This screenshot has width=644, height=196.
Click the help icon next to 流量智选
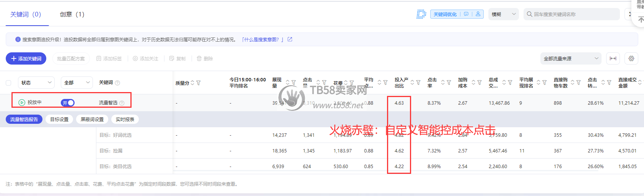pos(122,103)
